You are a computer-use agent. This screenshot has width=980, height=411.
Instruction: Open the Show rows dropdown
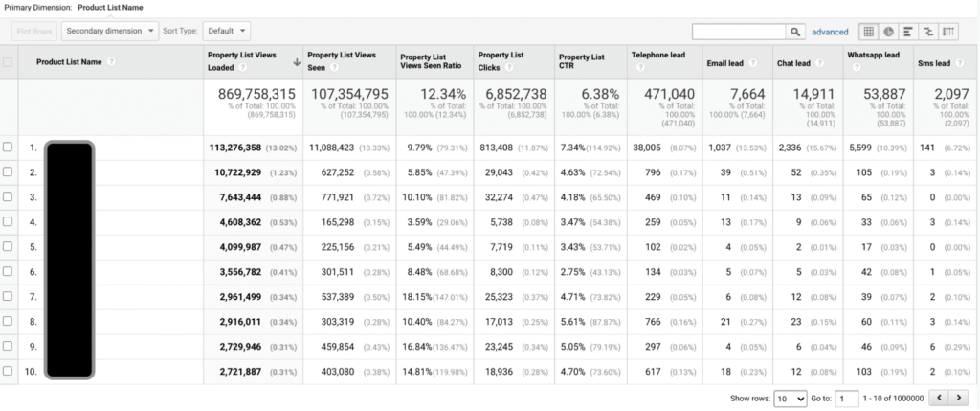coord(790,399)
